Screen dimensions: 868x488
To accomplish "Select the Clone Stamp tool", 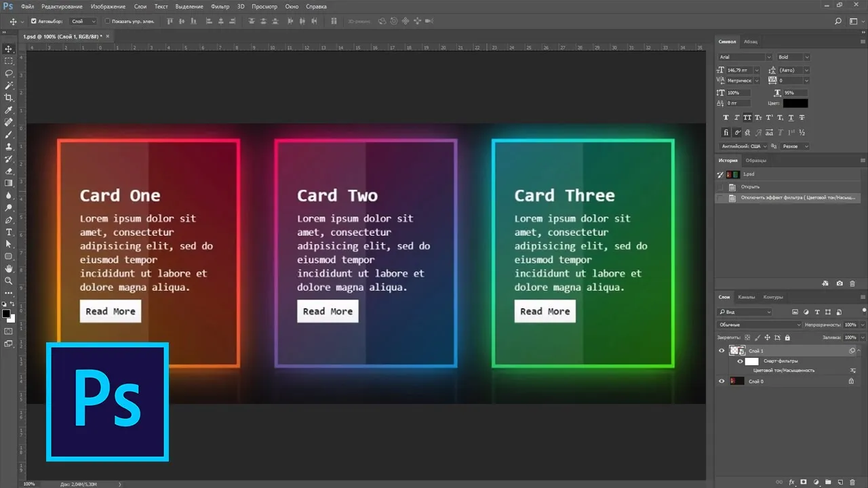I will (9, 146).
